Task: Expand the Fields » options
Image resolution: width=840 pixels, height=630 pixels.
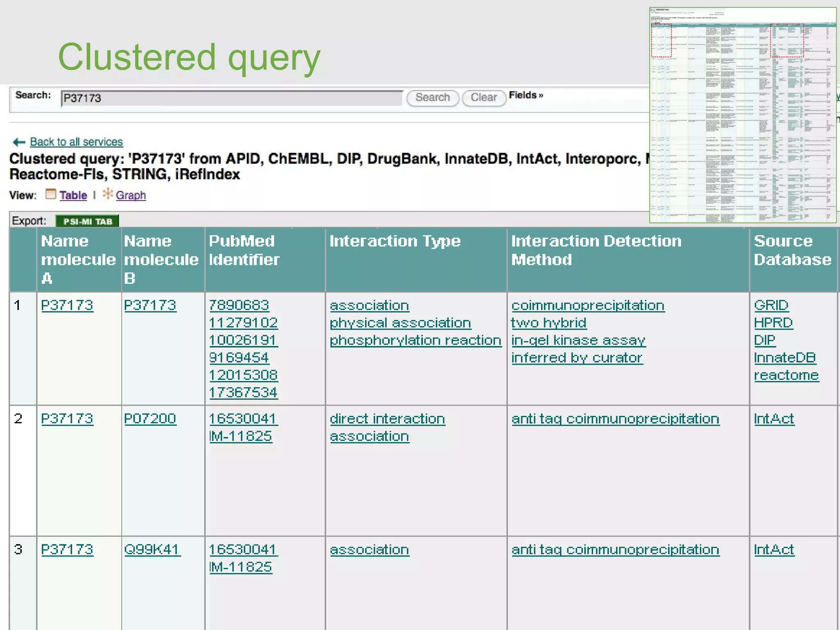Action: (x=526, y=95)
